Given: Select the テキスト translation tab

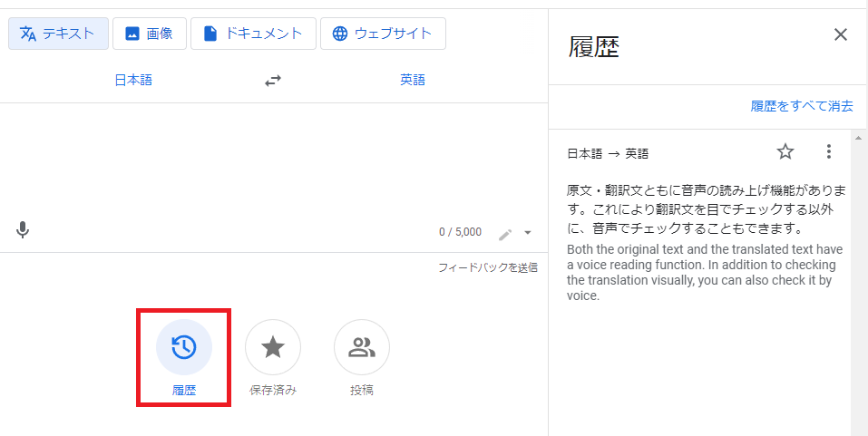Looking at the screenshot, I should [x=58, y=34].
